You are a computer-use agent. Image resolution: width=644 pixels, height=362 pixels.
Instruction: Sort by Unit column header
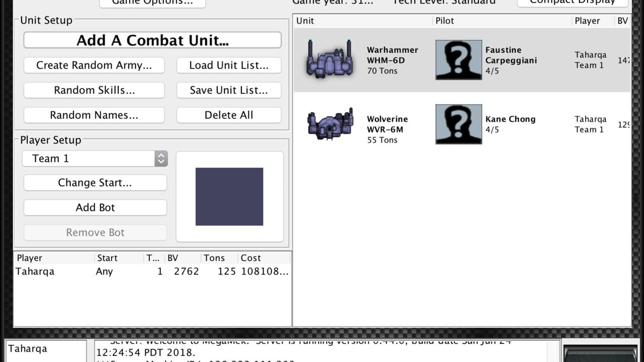click(362, 21)
